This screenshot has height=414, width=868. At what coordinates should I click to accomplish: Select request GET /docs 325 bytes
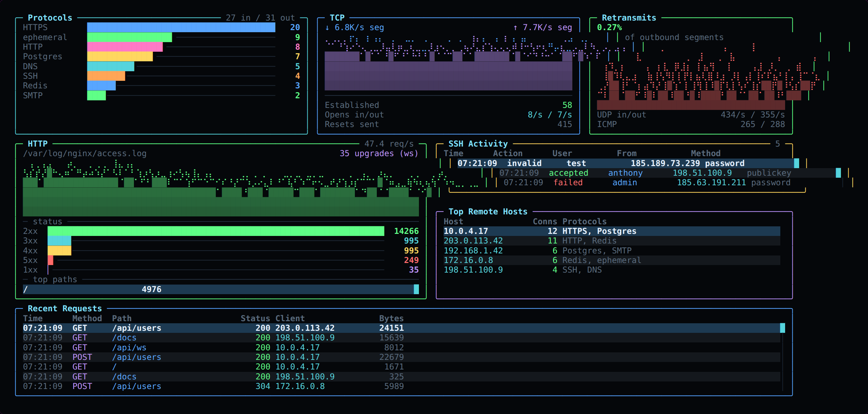pyautogui.click(x=401, y=377)
